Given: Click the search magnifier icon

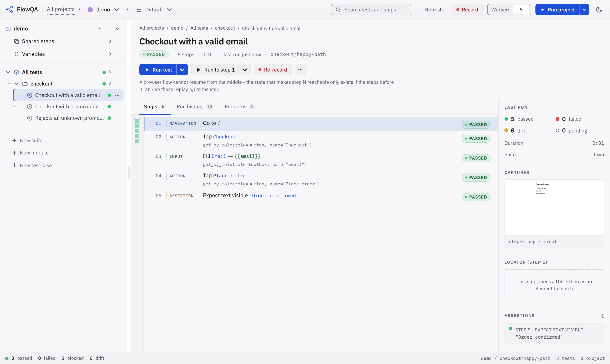Looking at the screenshot, I should click(x=338, y=10).
